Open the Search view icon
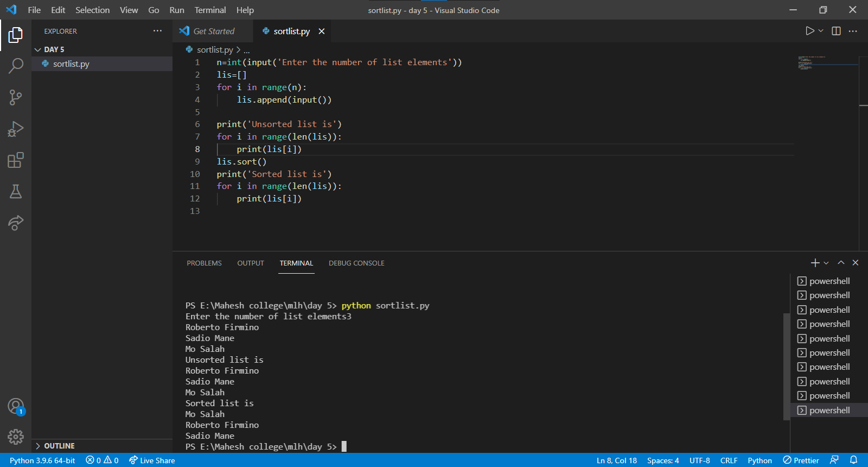868x467 pixels. [x=16, y=66]
